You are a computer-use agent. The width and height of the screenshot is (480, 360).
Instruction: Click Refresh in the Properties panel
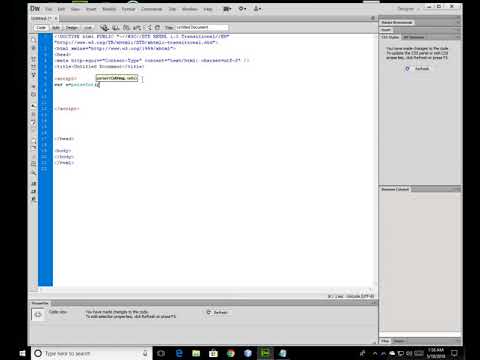coord(217,312)
